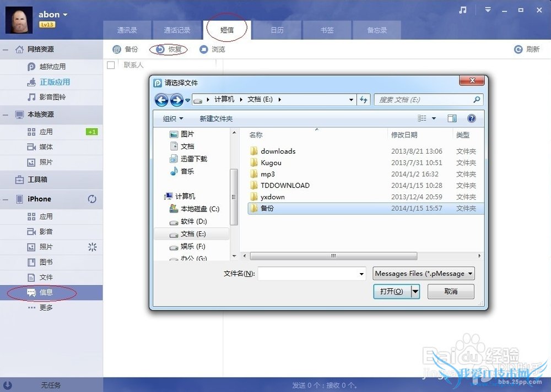Open recent locations dropdown beside nav arrows
551x392 pixels.
click(x=188, y=100)
